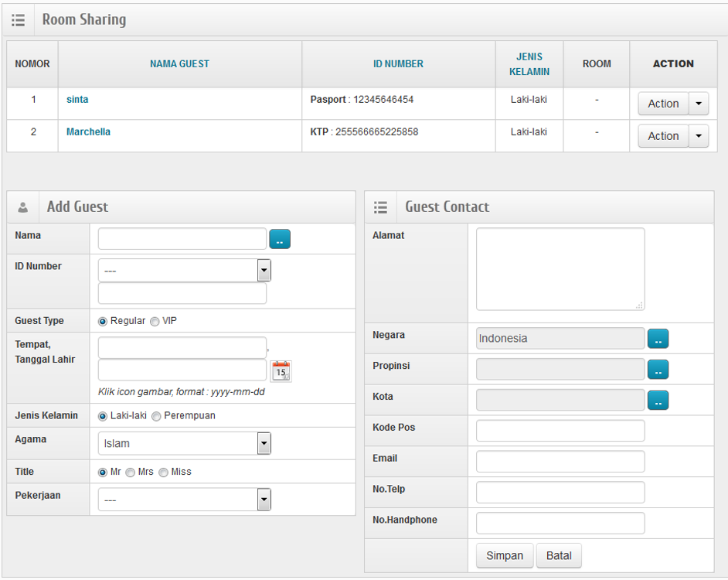Click the Room Sharing list icon
Image resolution: width=728 pixels, height=580 pixels.
tap(19, 21)
